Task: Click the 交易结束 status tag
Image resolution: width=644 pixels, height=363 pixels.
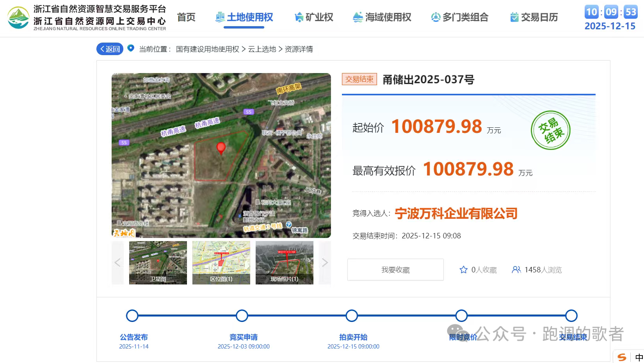Action: click(359, 79)
